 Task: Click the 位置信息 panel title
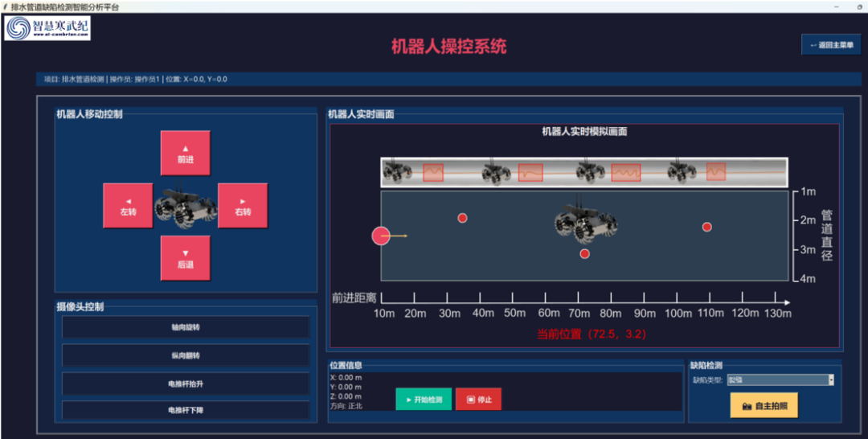click(x=346, y=365)
